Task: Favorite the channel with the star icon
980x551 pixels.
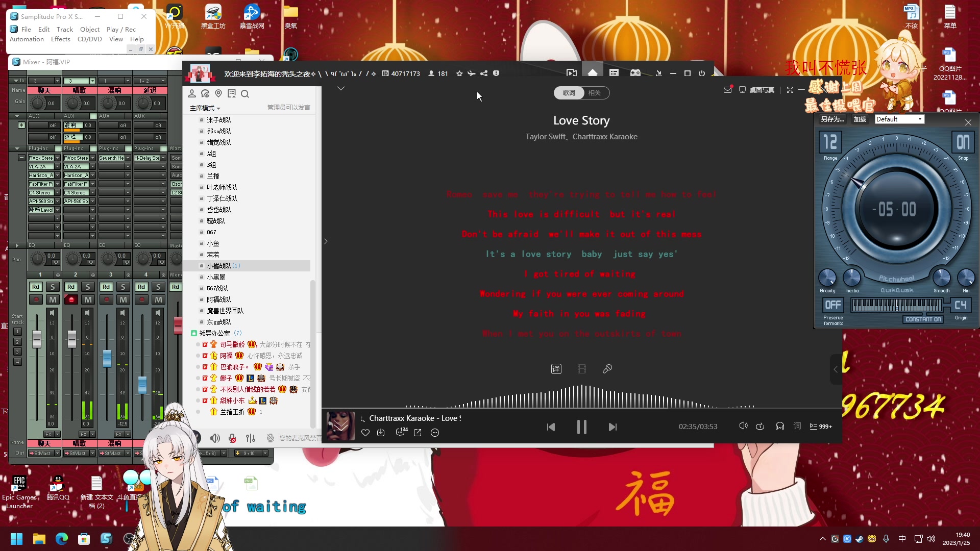Action: coord(459,73)
